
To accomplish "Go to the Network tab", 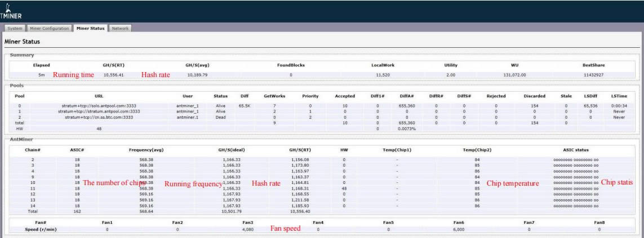I will [120, 28].
